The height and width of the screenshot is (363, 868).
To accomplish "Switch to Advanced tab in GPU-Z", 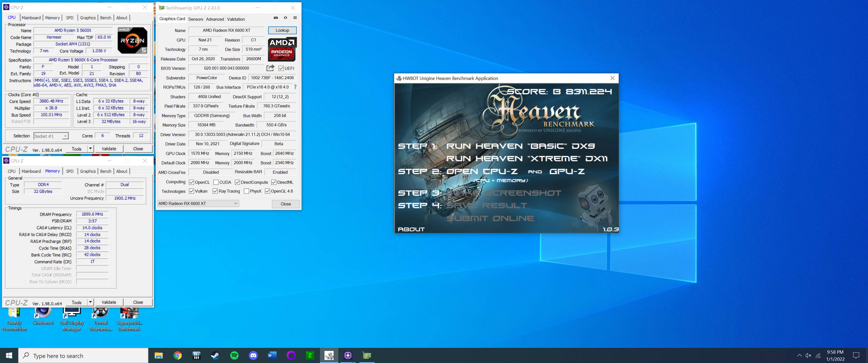I will pyautogui.click(x=215, y=19).
